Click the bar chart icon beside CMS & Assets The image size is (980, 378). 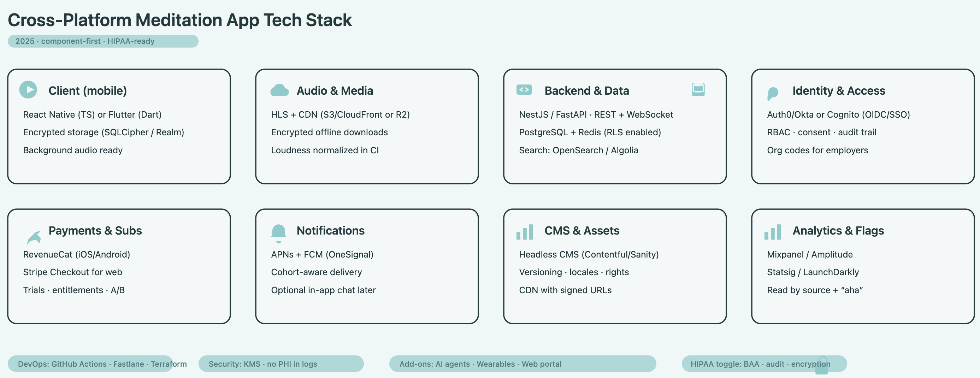[525, 232]
